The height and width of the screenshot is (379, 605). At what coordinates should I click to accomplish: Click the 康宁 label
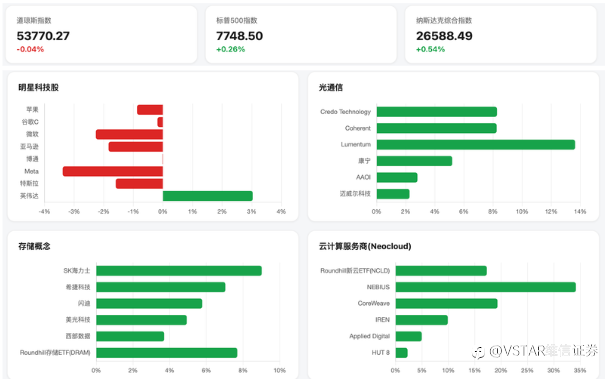(x=364, y=161)
